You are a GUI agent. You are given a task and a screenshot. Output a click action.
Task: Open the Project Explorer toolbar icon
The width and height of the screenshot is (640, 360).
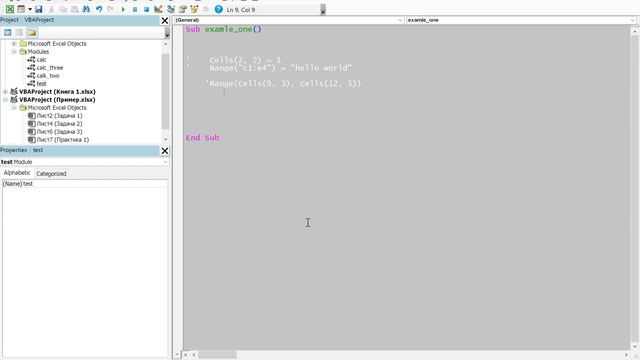click(x=171, y=9)
